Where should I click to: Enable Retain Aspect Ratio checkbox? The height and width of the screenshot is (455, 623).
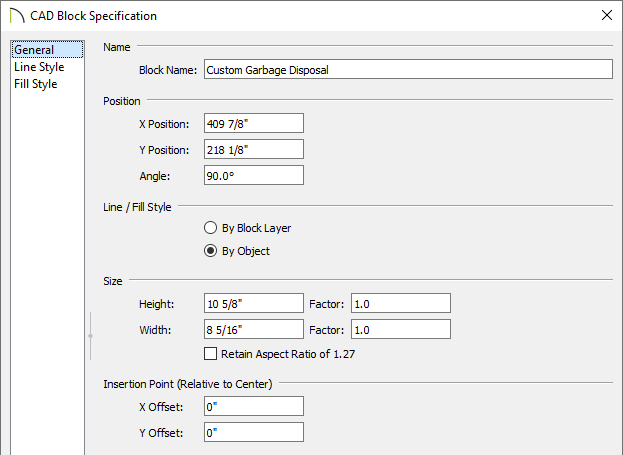click(210, 354)
